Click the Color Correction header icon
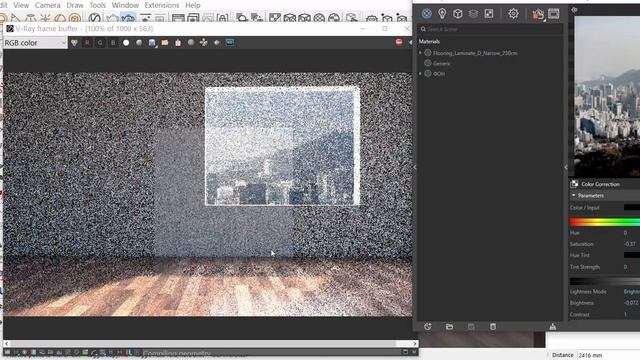This screenshot has height=360, width=640. (575, 184)
